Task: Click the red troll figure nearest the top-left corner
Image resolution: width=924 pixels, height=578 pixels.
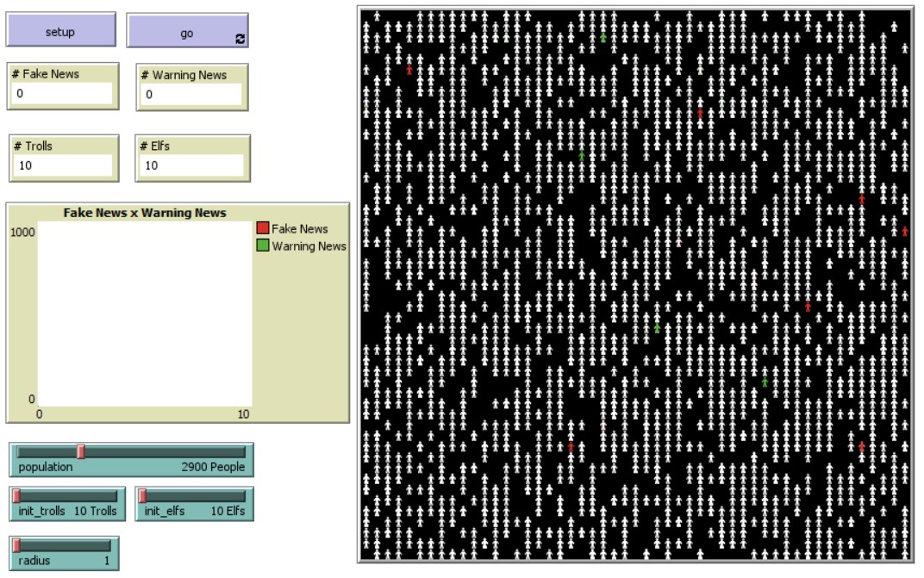Action: point(409,70)
